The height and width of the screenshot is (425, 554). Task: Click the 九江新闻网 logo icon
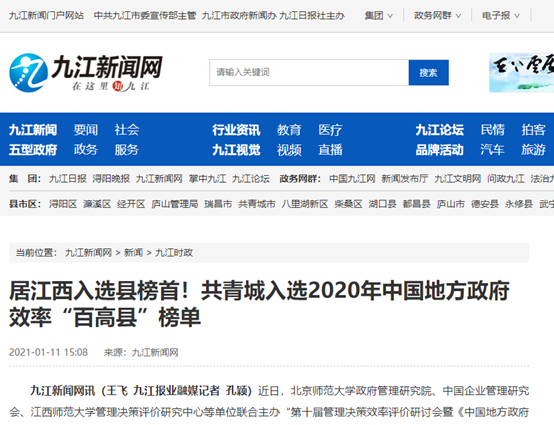click(x=29, y=73)
